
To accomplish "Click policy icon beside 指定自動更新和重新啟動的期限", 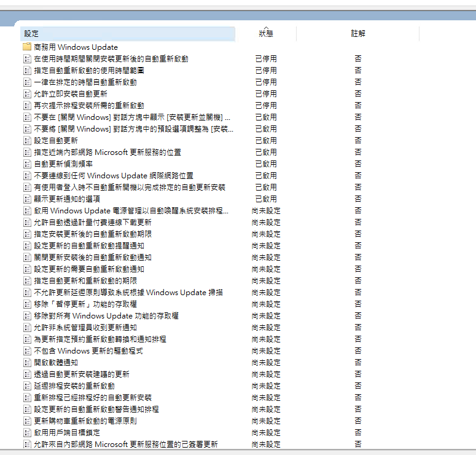I will (27, 281).
